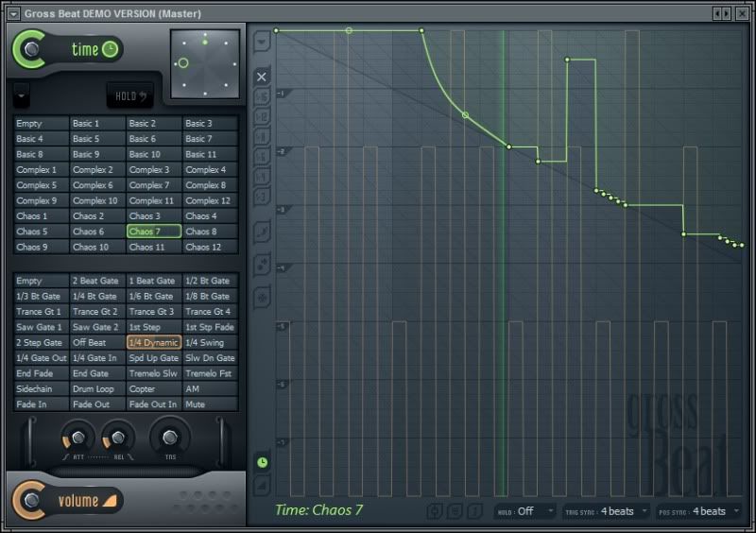The width and height of the screenshot is (756, 533).
Task: Click the scratch clock pad
Action: 205,63
